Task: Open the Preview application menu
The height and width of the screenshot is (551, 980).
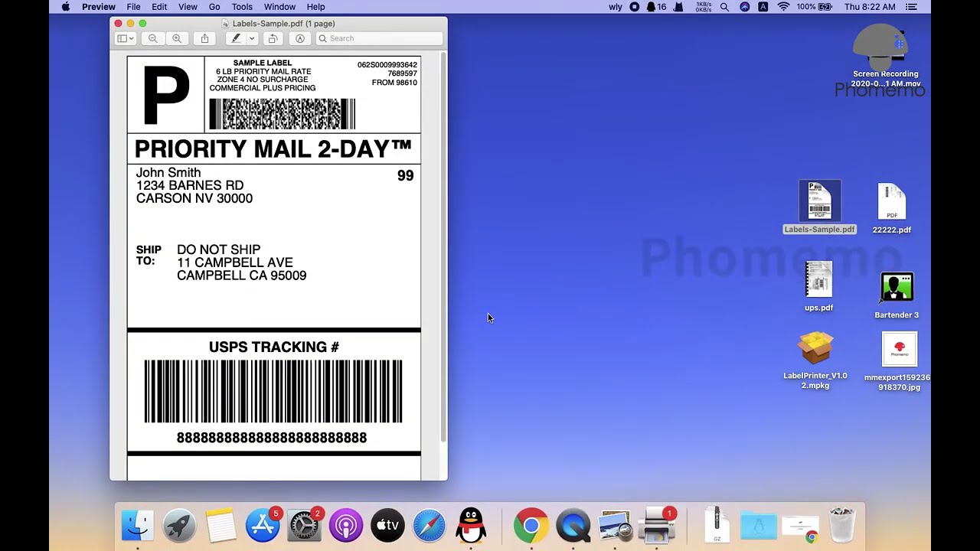Action: point(99,7)
